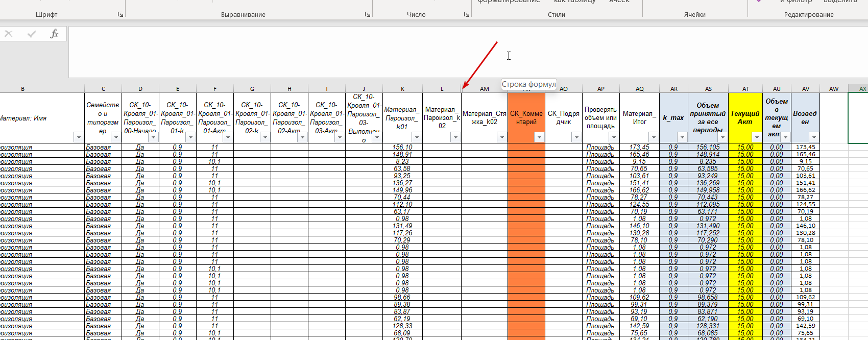868x340 pixels.
Task: Open filter dropdown for k_max column
Action: tap(682, 137)
